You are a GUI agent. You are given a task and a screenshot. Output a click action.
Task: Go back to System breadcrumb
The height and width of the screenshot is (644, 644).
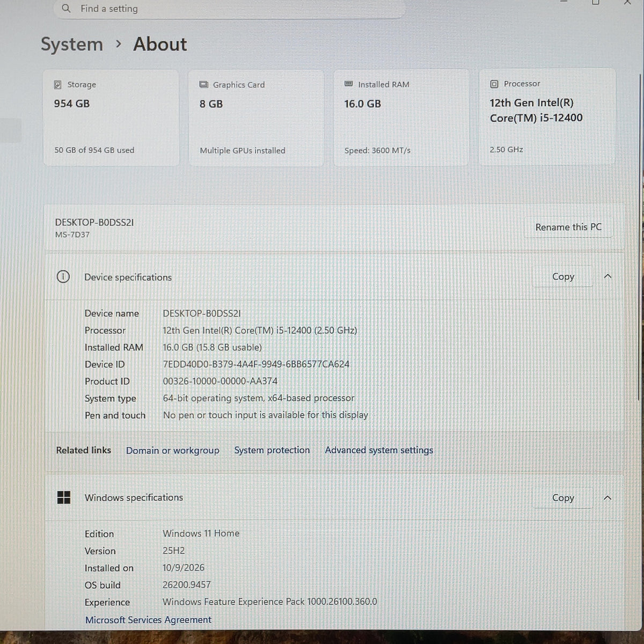click(x=72, y=45)
